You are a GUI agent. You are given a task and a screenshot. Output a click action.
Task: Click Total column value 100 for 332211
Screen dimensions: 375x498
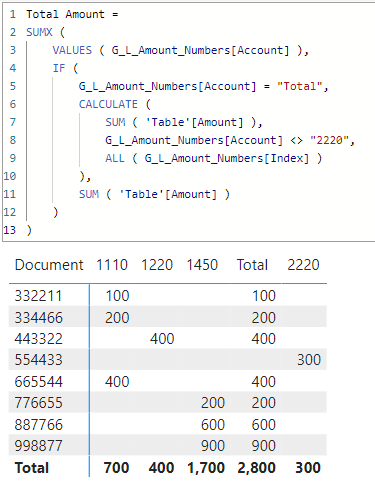[x=264, y=296]
